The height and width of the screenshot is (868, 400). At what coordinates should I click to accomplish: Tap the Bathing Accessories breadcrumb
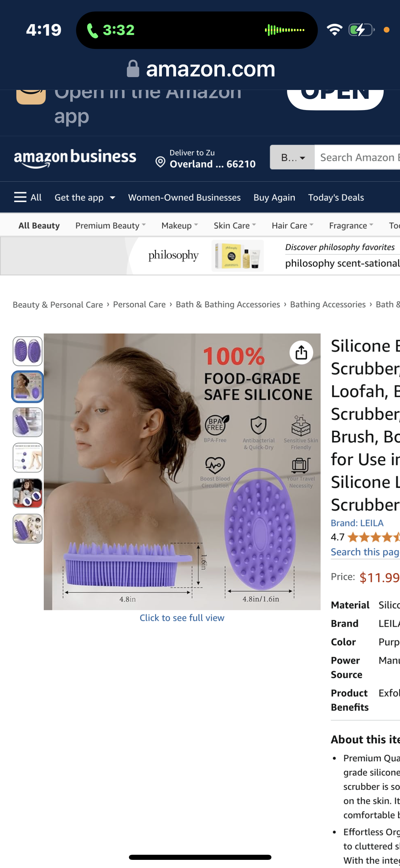coord(327,304)
